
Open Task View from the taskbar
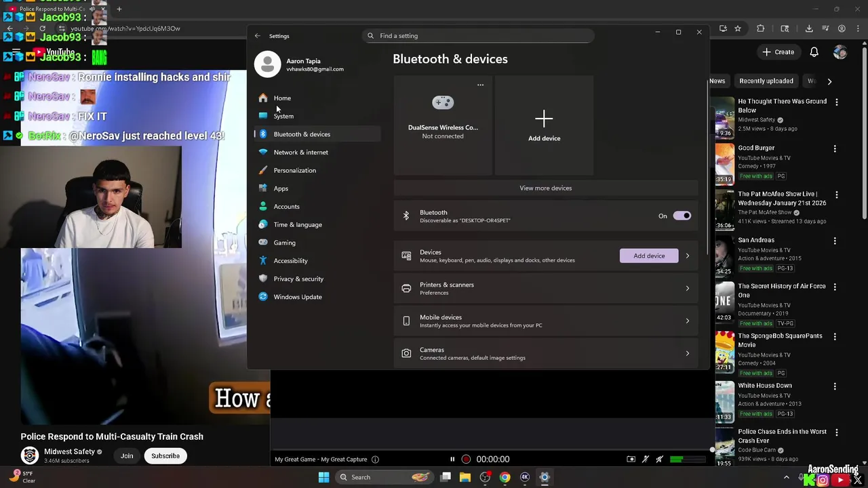(446, 477)
